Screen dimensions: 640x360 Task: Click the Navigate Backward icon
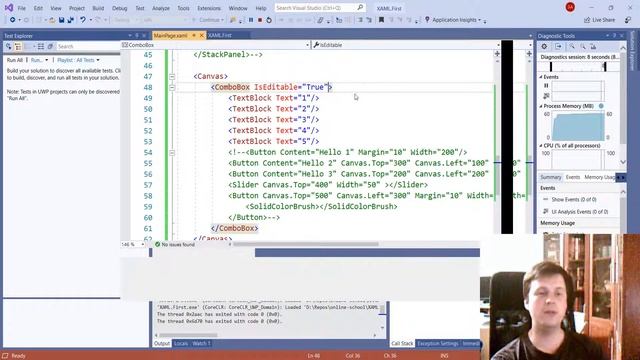(x=12, y=20)
